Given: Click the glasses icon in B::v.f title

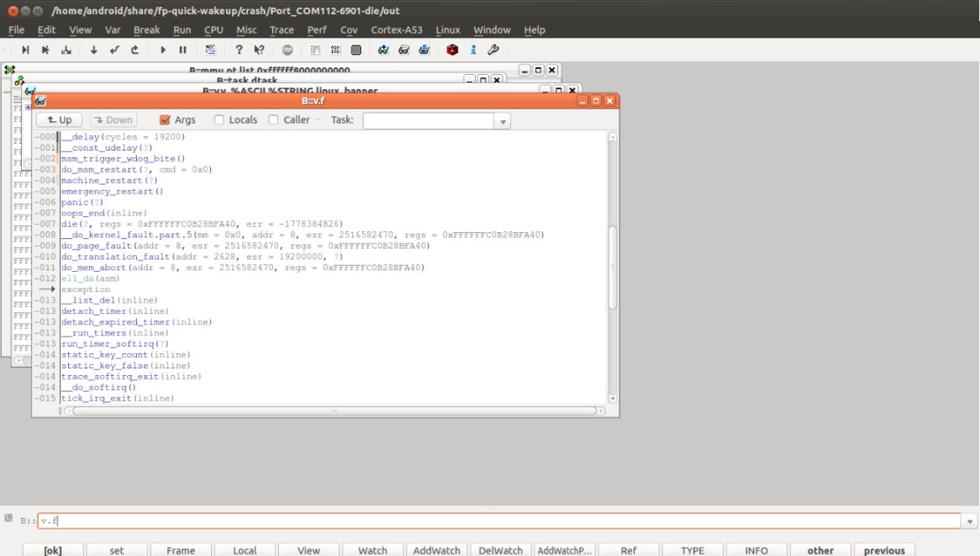Looking at the screenshot, I should tap(40, 101).
